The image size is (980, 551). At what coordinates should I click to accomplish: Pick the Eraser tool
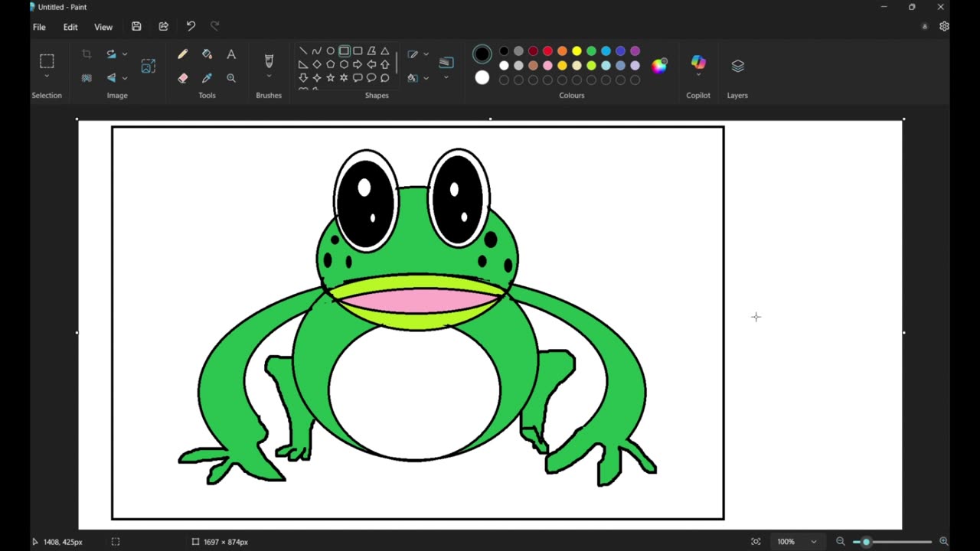[x=182, y=78]
